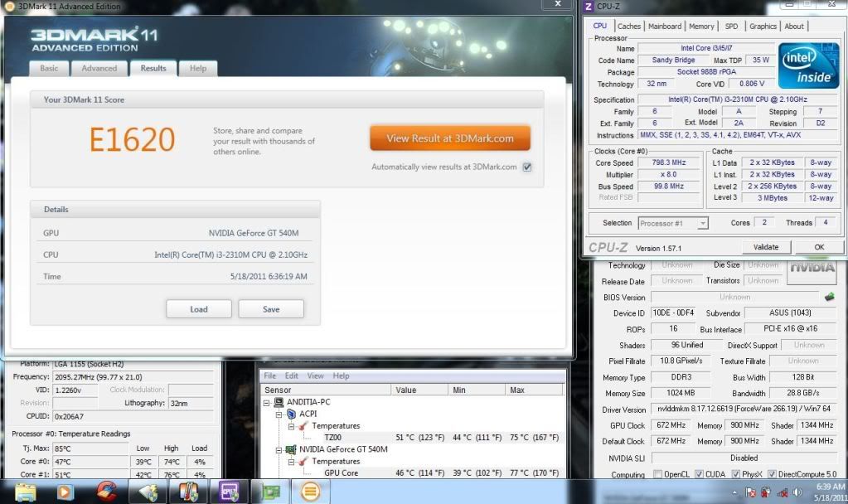The image size is (848, 504).
Task: Click the Driver Version field in GPU-Z
Action: pos(744,409)
